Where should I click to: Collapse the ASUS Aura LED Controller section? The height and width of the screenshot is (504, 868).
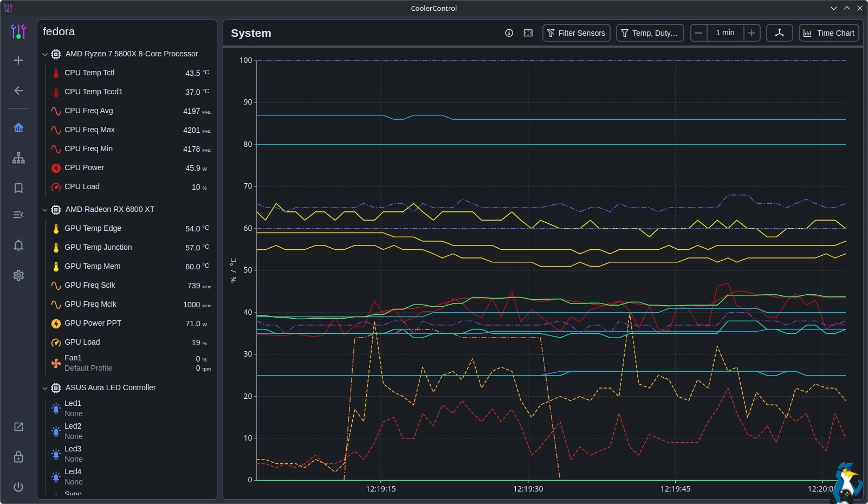click(x=45, y=388)
